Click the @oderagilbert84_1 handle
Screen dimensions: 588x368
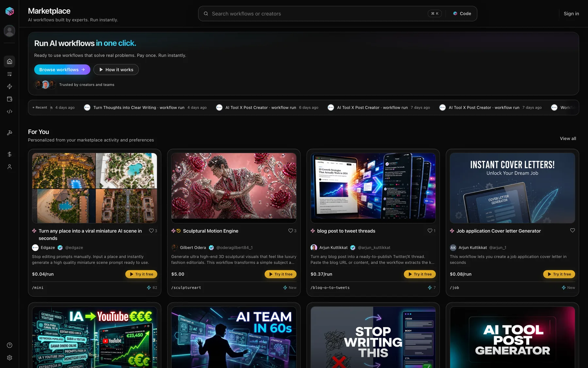point(235,248)
